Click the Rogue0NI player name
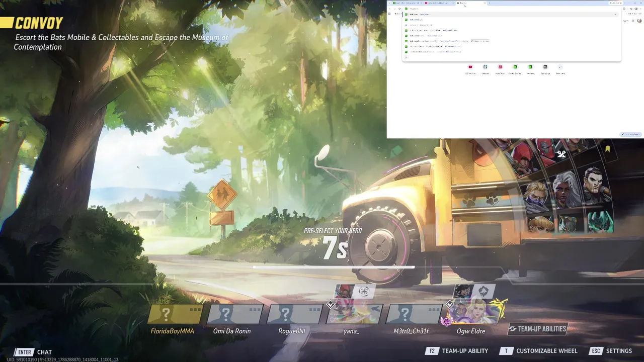 pos(292,331)
